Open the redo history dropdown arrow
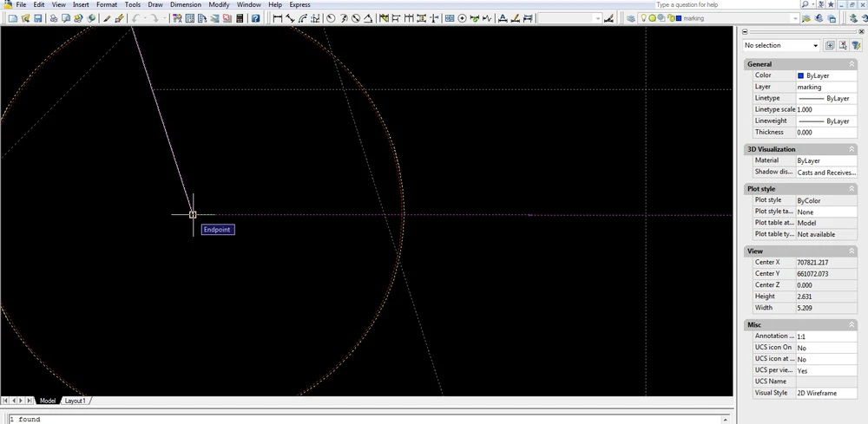The width and height of the screenshot is (868, 424). click(x=164, y=18)
